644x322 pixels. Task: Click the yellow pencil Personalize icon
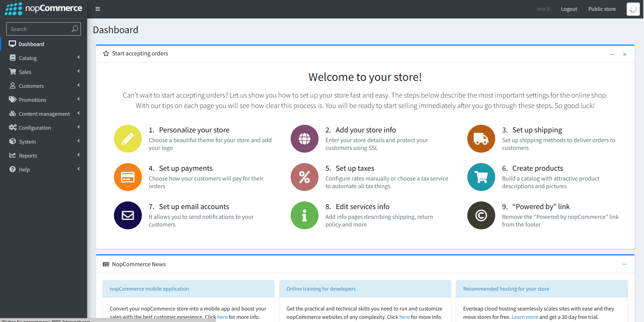tap(128, 139)
